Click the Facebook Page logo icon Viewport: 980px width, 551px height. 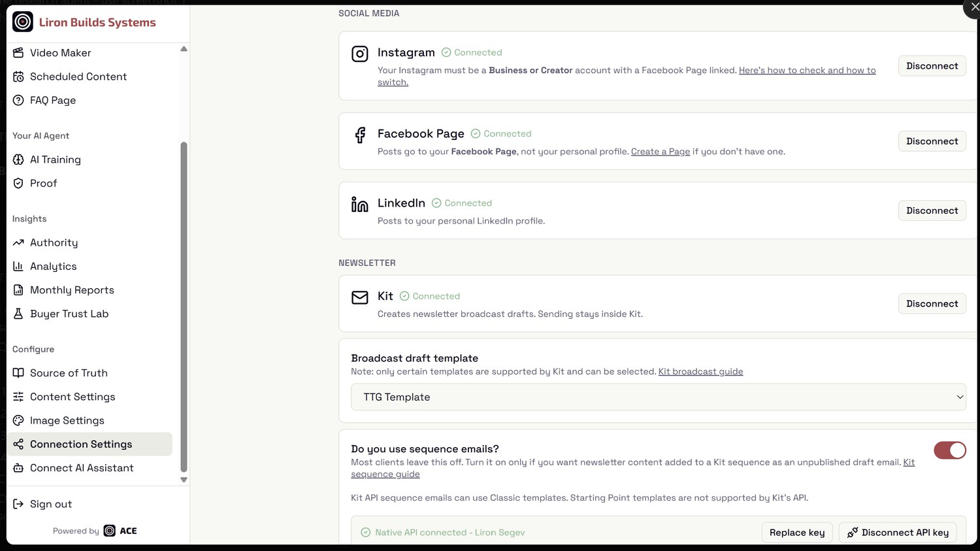(360, 135)
